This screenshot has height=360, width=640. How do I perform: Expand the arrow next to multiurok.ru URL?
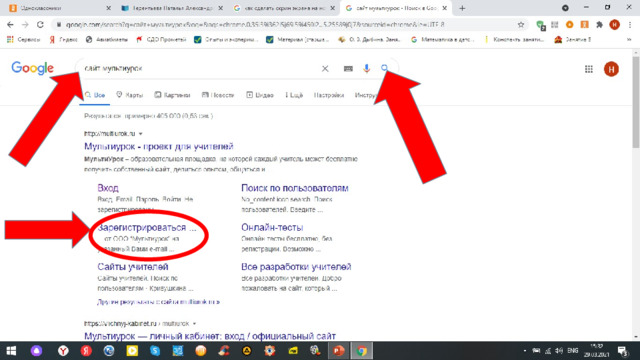click(140, 134)
